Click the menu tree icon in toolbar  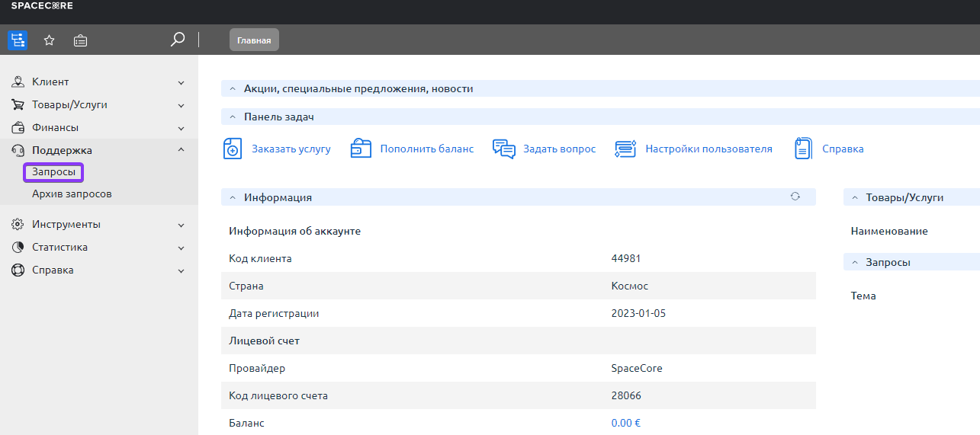(x=18, y=40)
